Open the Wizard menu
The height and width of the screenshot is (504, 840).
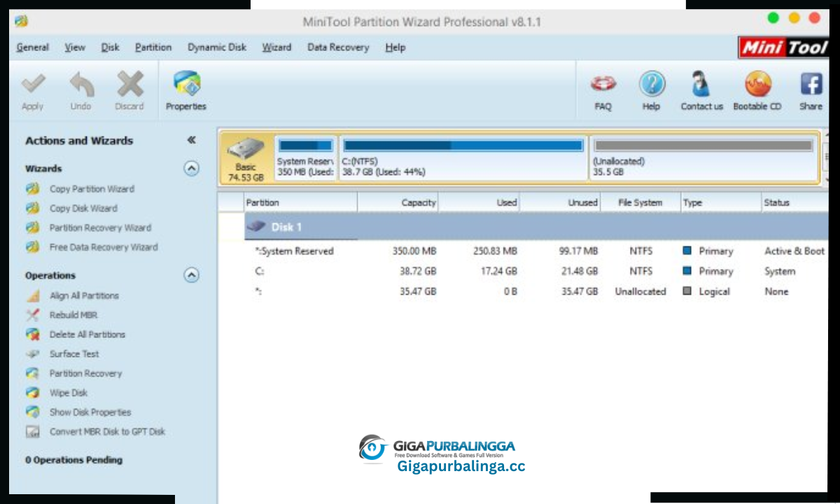[x=276, y=48]
